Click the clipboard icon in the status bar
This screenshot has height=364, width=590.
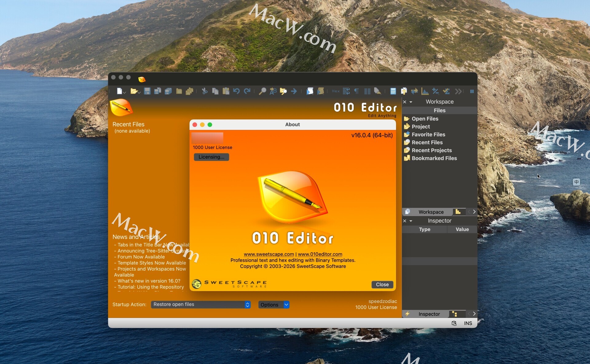coord(454,323)
